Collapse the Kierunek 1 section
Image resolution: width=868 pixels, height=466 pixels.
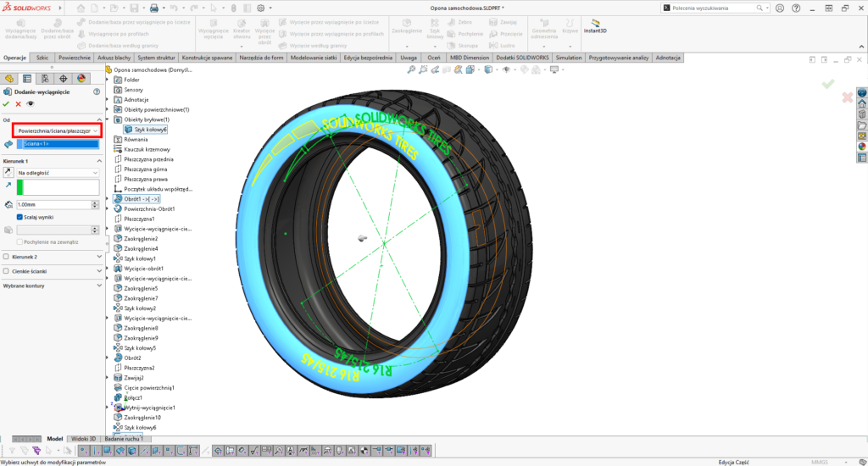click(99, 161)
